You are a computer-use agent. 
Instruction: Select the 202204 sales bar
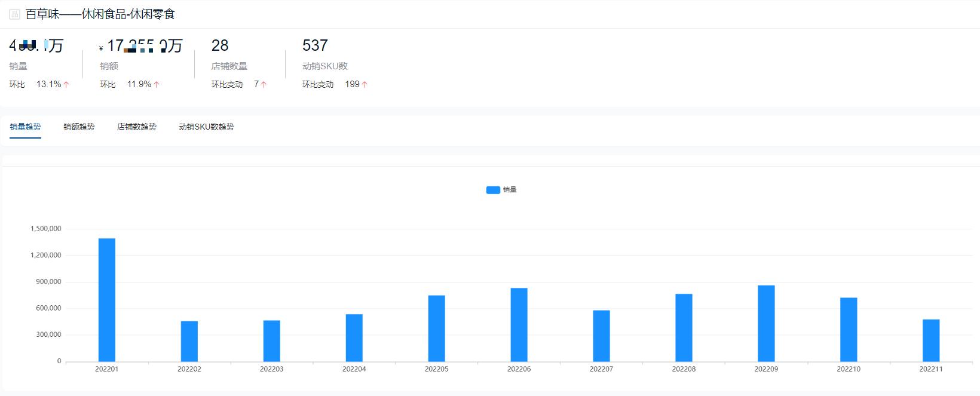point(354,337)
